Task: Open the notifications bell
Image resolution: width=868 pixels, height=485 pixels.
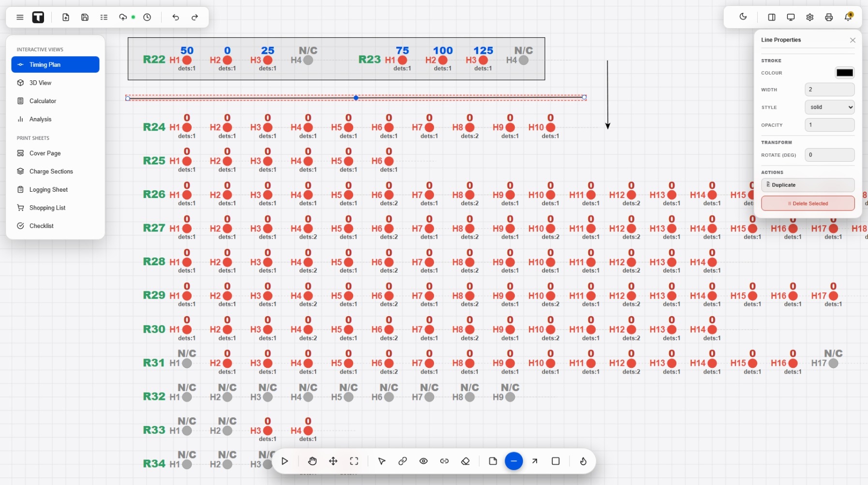Action: click(x=848, y=17)
